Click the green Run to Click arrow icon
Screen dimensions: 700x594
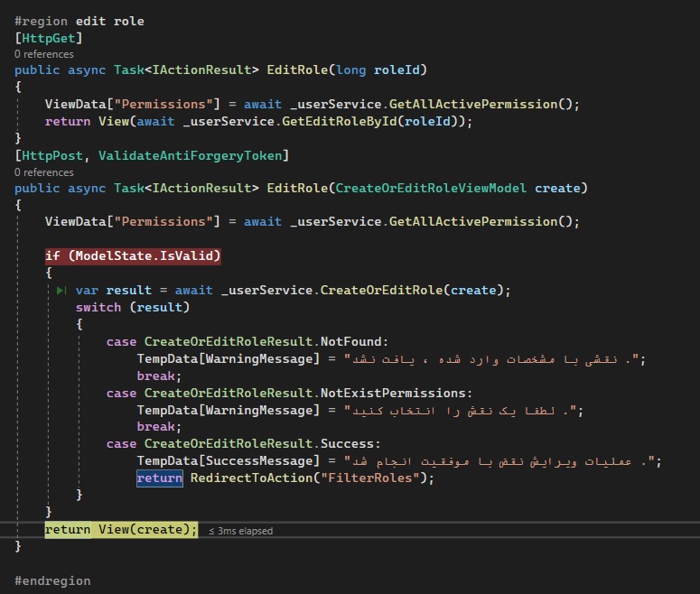coord(61,291)
